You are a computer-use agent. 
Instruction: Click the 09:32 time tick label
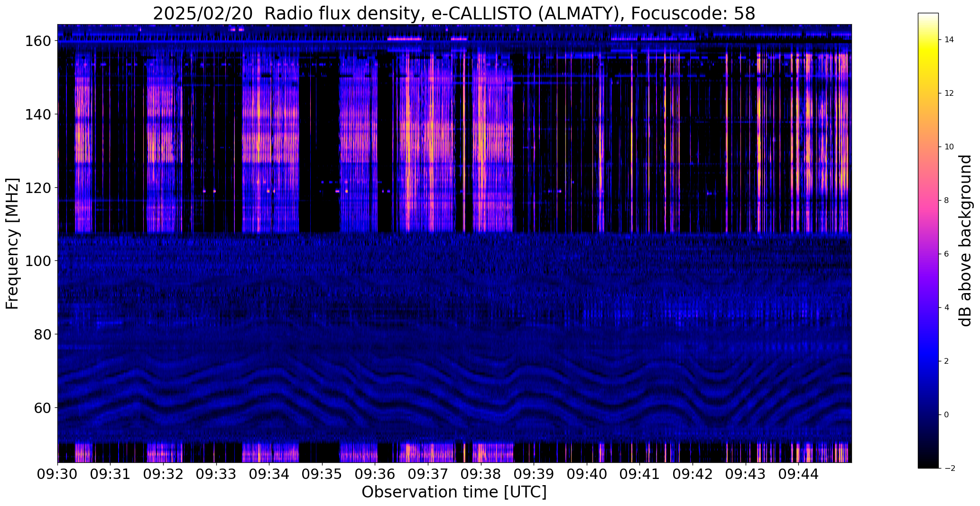tap(164, 474)
